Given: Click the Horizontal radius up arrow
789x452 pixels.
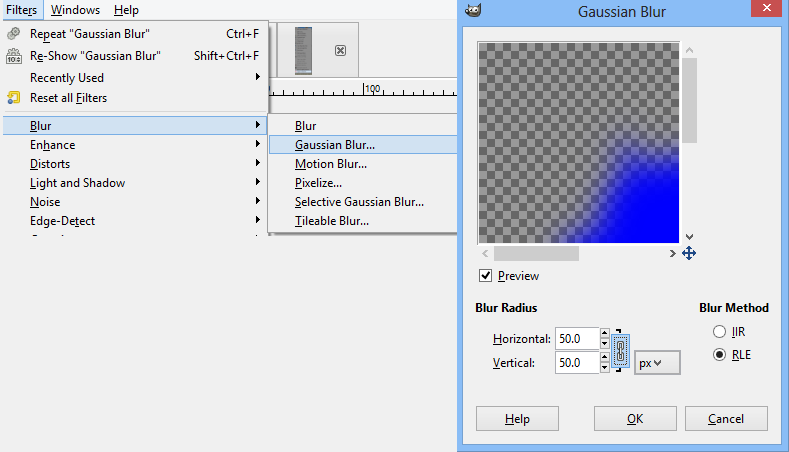Looking at the screenshot, I should coord(604,333).
